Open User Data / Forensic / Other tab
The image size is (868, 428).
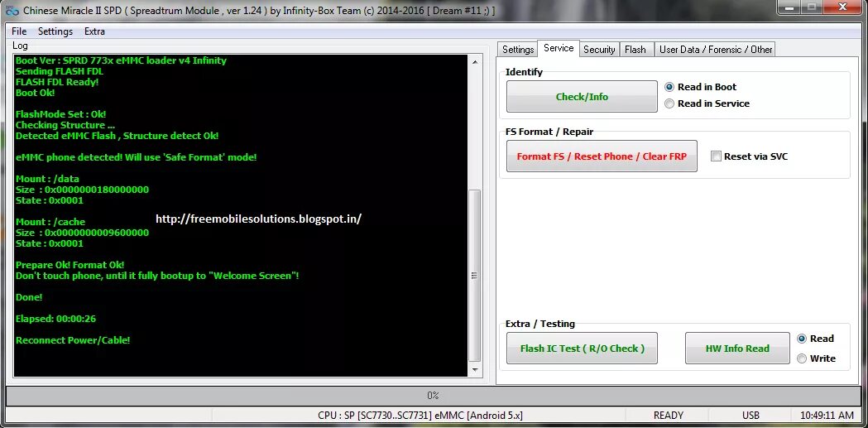coord(715,50)
